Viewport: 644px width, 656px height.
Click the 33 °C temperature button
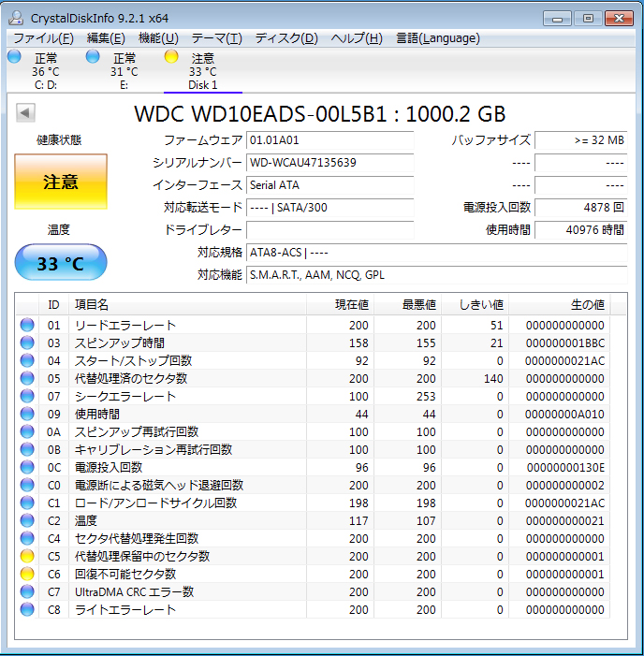(x=61, y=263)
